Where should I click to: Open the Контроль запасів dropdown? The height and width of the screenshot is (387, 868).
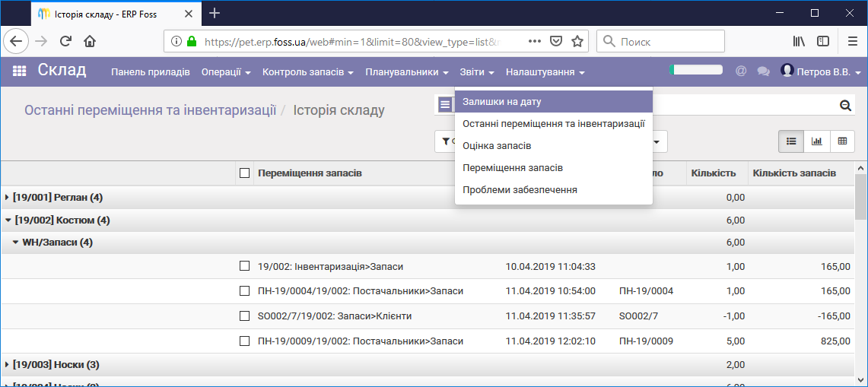pyautogui.click(x=308, y=72)
